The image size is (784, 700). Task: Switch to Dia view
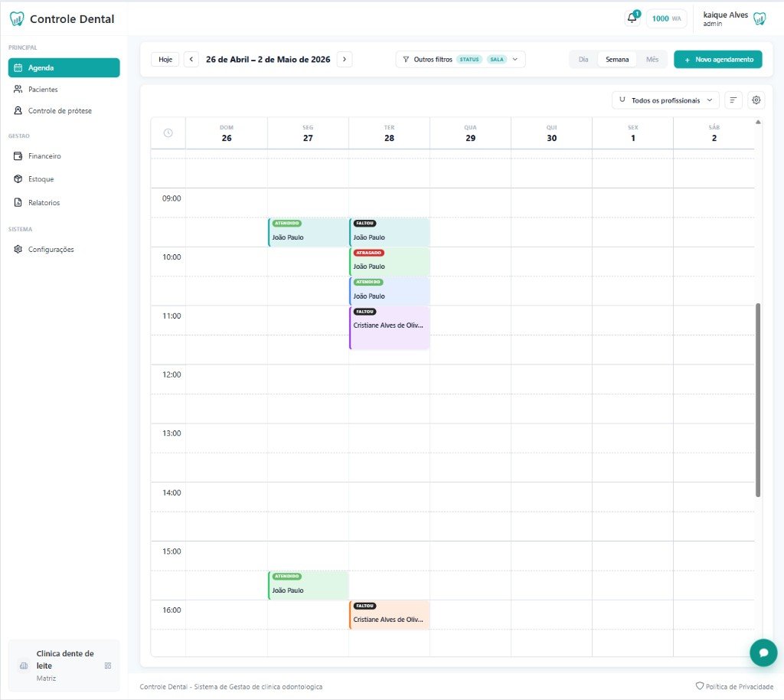coord(583,59)
